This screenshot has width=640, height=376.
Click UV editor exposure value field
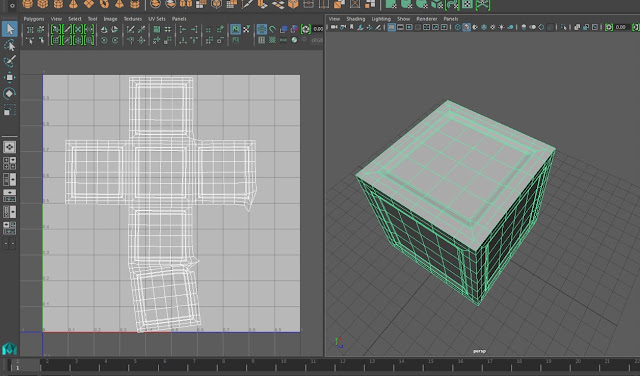(x=318, y=29)
